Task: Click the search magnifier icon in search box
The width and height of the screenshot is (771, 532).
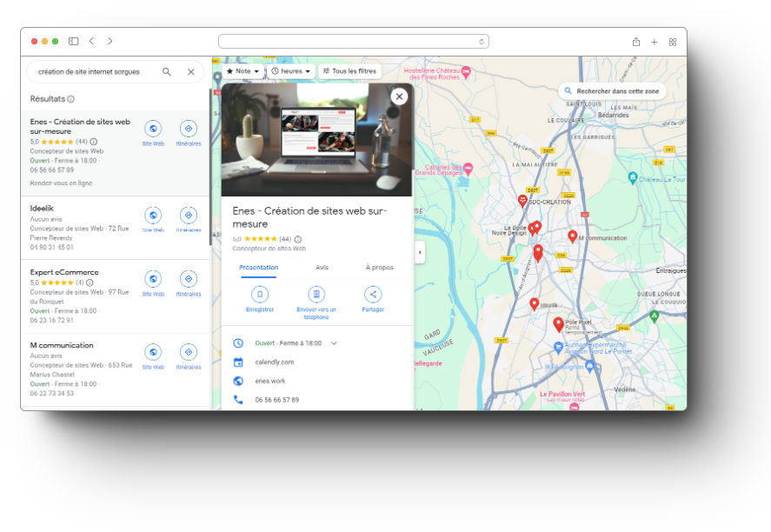Action: pyautogui.click(x=167, y=72)
